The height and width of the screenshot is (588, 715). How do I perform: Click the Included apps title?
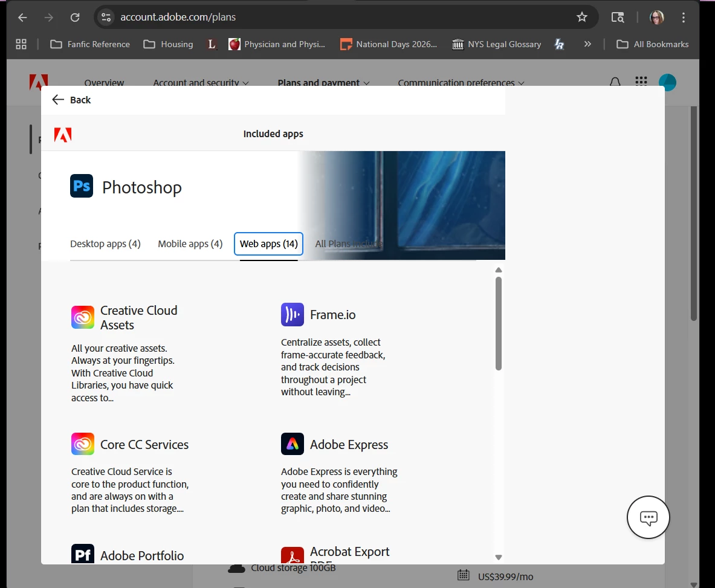(273, 134)
